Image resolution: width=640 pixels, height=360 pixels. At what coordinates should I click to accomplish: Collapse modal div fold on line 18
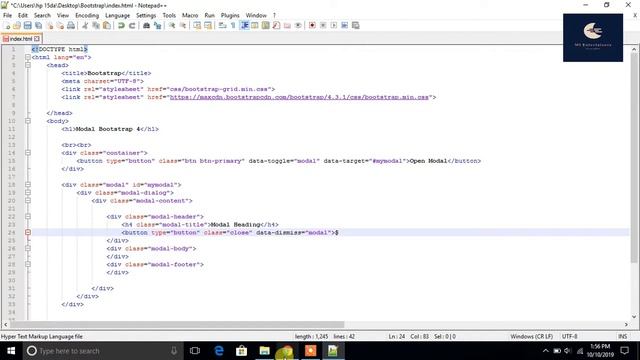coord(28,184)
